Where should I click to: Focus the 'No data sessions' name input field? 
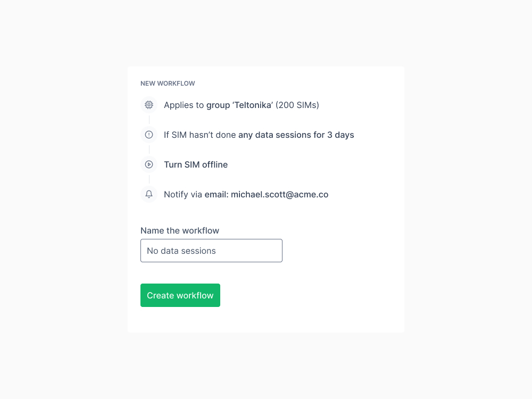pos(211,250)
